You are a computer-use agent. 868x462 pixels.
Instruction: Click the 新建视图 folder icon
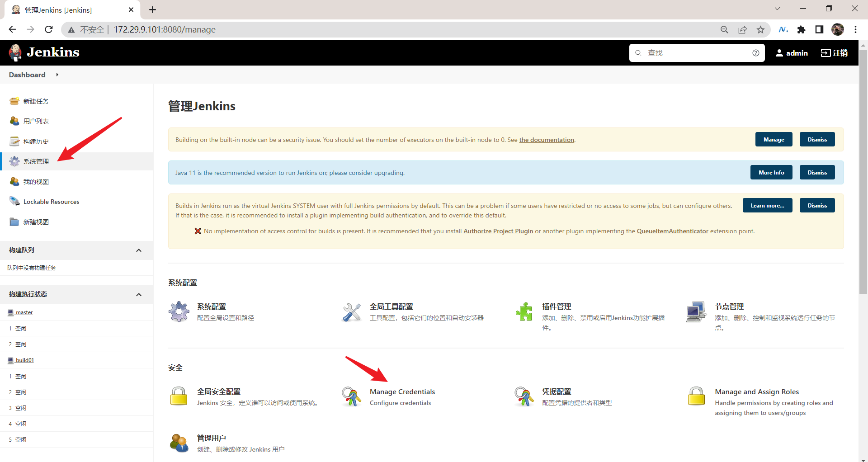click(14, 222)
